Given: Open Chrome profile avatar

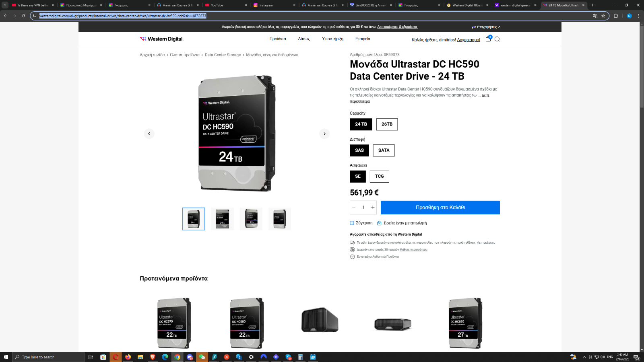Looking at the screenshot, I should pos(629,16).
